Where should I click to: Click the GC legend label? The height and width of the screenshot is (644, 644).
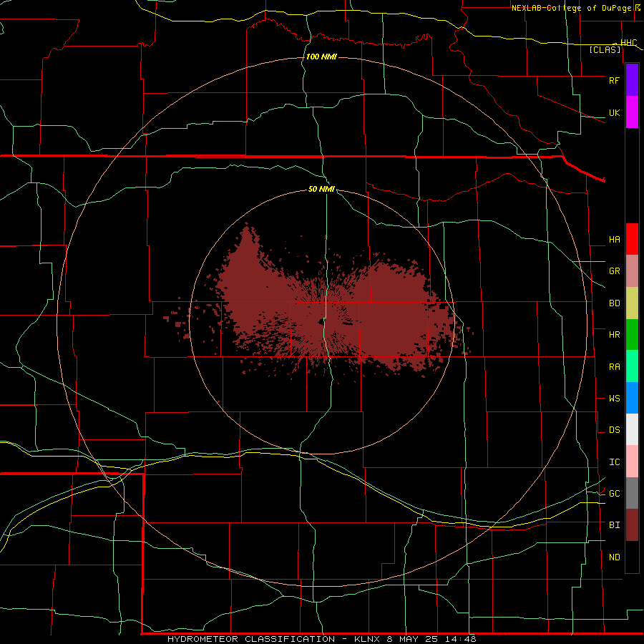click(614, 493)
